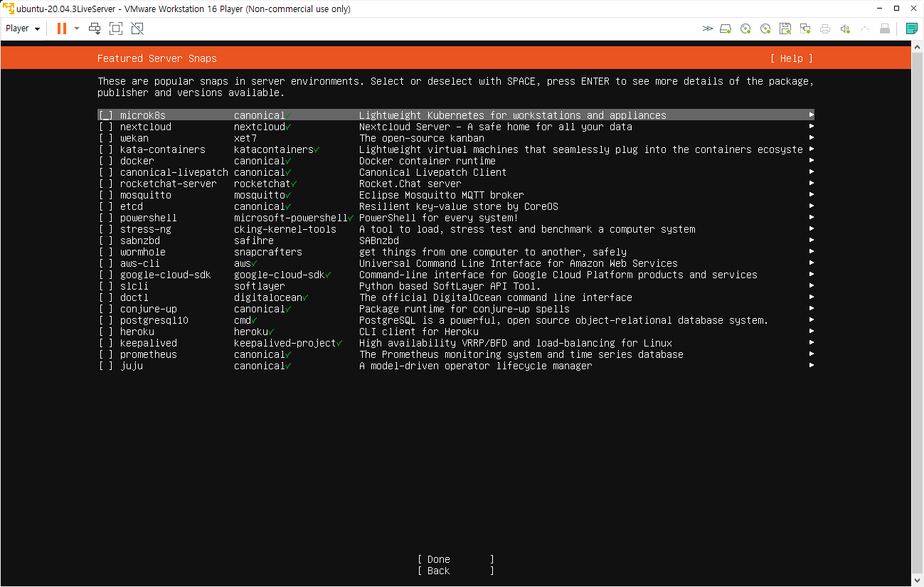The height and width of the screenshot is (587, 924).
Task: Tick the powershell snap checkbox
Action: point(106,218)
